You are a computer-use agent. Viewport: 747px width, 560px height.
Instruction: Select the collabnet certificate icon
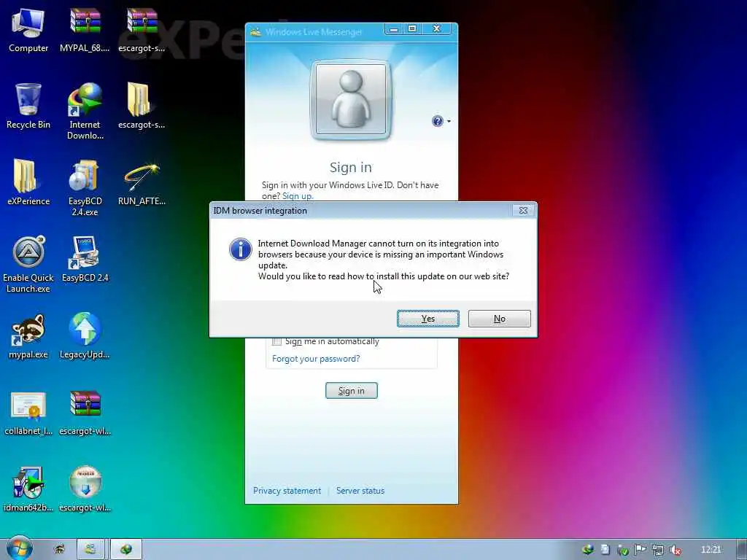coord(28,413)
